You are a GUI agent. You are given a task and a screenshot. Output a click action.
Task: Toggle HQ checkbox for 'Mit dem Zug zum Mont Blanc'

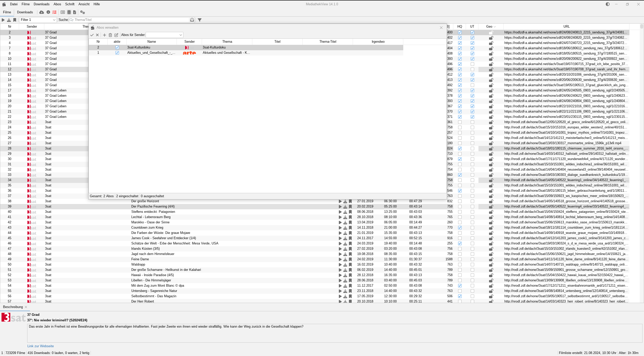pyautogui.click(x=460, y=286)
